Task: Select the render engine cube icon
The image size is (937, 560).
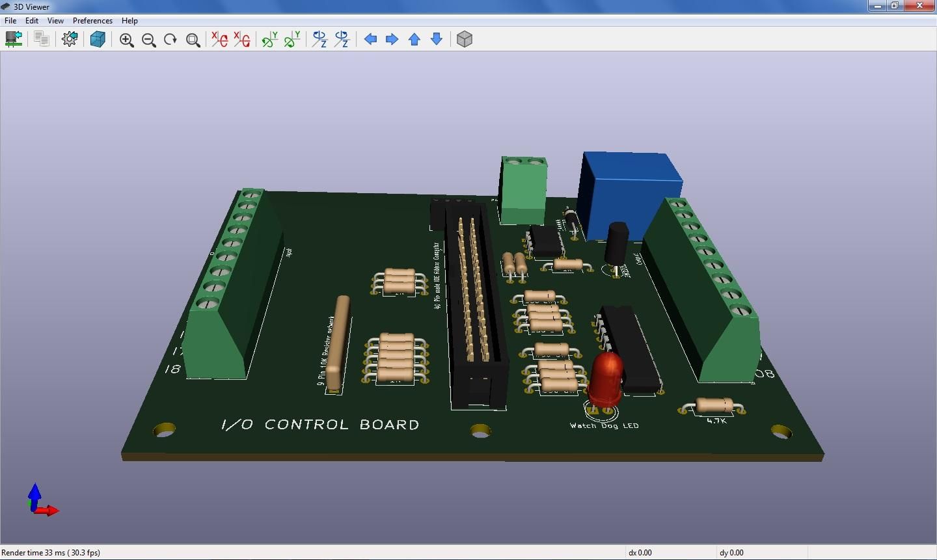Action: pos(98,39)
